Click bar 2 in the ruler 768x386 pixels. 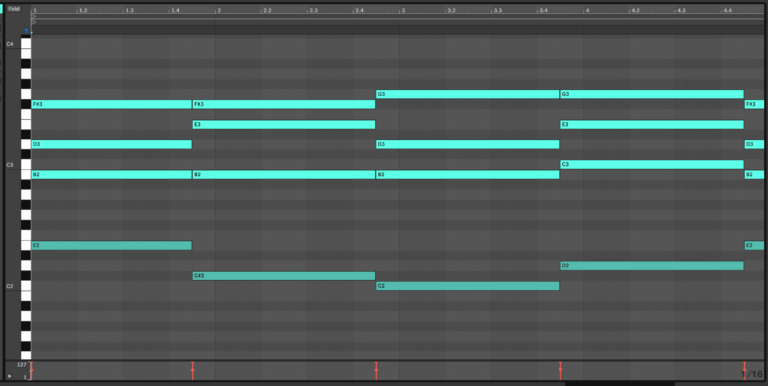(x=219, y=10)
